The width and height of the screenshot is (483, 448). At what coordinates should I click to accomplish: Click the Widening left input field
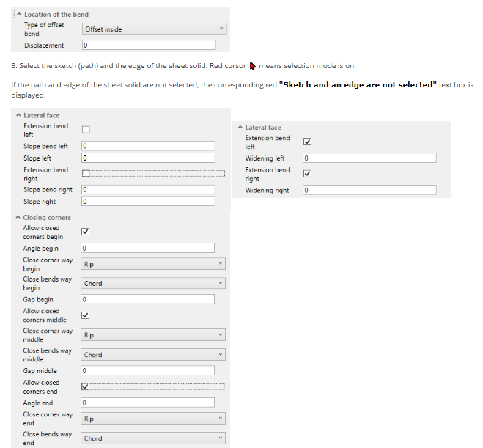click(369, 158)
